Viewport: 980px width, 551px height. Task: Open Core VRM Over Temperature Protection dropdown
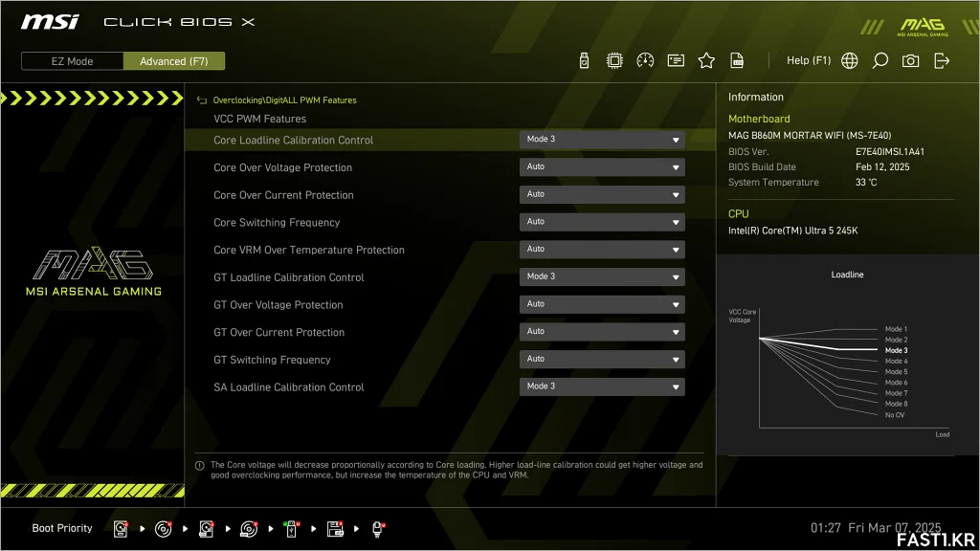[x=602, y=250]
